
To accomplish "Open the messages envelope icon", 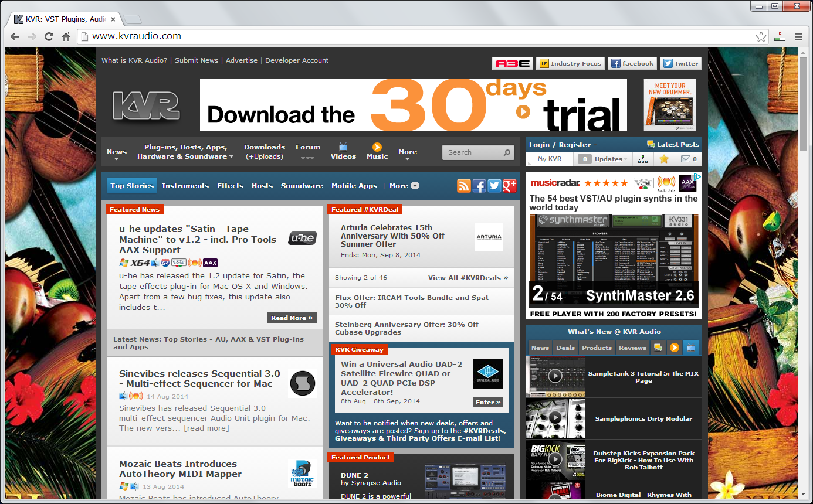I will pyautogui.click(x=685, y=159).
